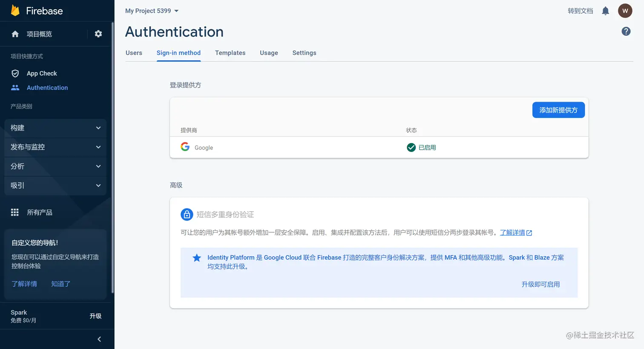The width and height of the screenshot is (644, 349).
Task: Click the Spark plan label
Action: point(19,312)
